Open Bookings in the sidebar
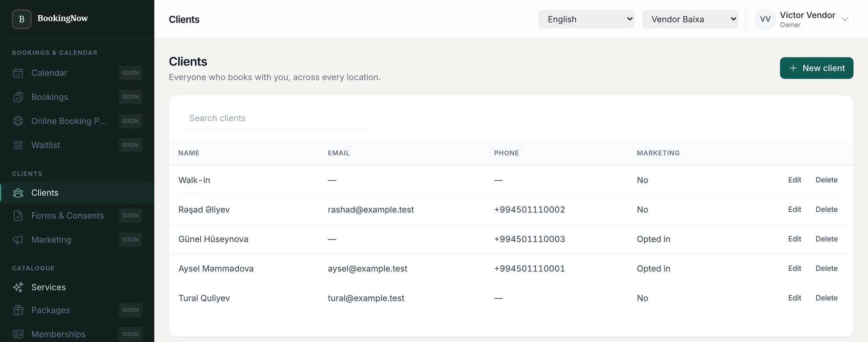This screenshot has height=342, width=868. (77, 97)
